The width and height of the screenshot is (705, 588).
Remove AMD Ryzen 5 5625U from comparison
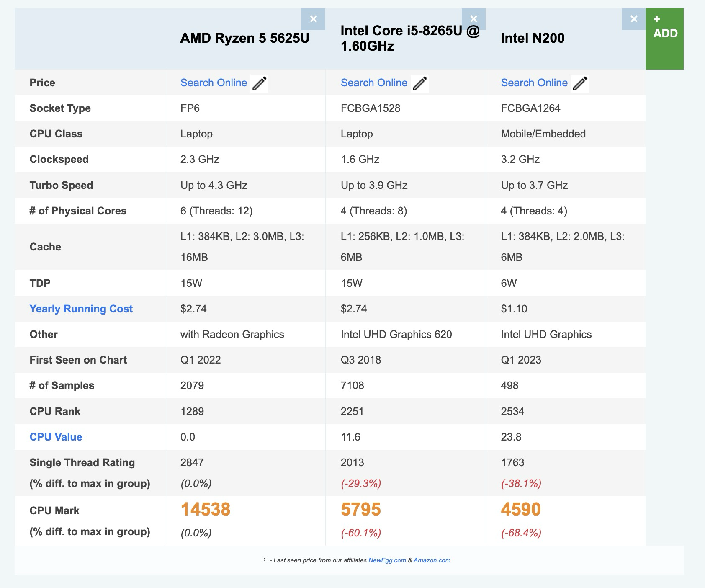coord(313,19)
